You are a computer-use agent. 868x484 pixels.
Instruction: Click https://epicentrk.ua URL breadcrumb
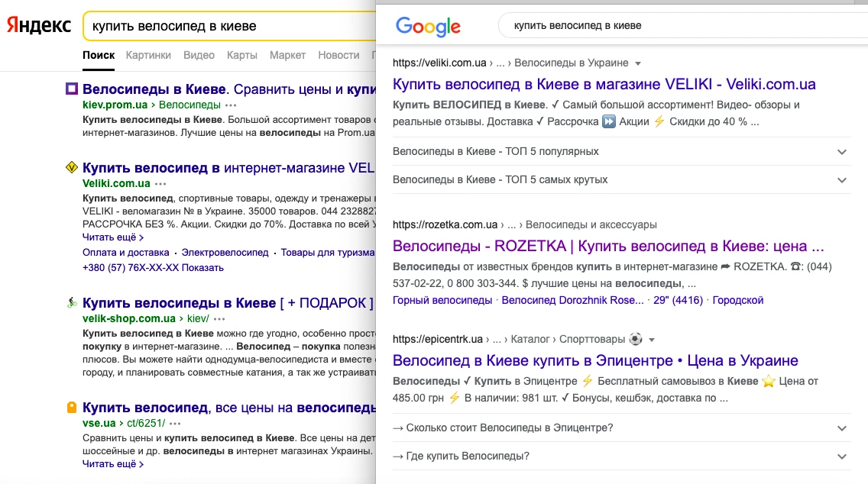coord(437,339)
